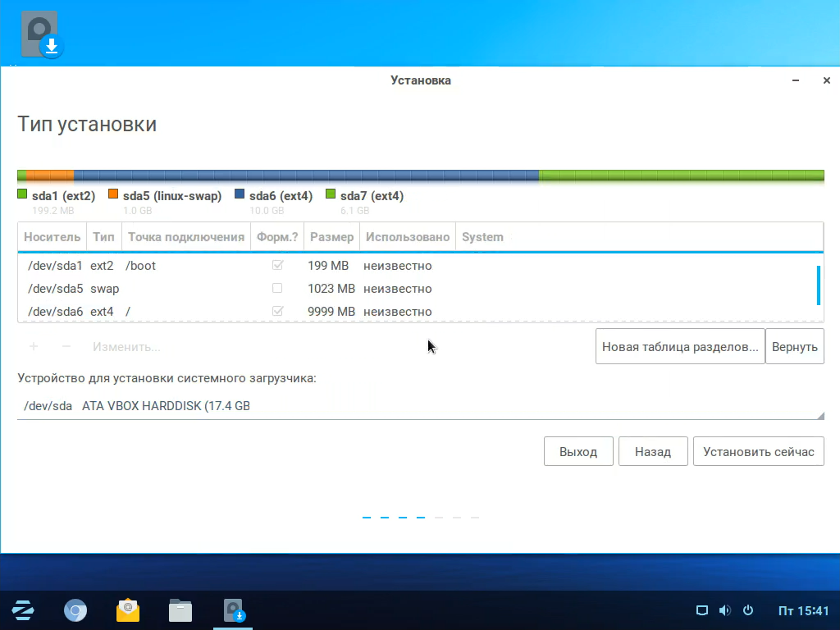Click the display tray icon
The height and width of the screenshot is (630, 840).
tap(701, 610)
